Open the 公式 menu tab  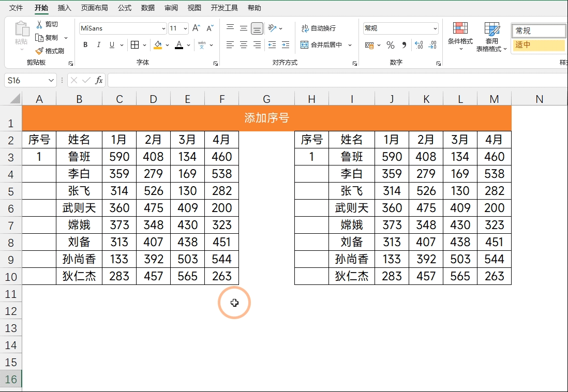click(124, 8)
